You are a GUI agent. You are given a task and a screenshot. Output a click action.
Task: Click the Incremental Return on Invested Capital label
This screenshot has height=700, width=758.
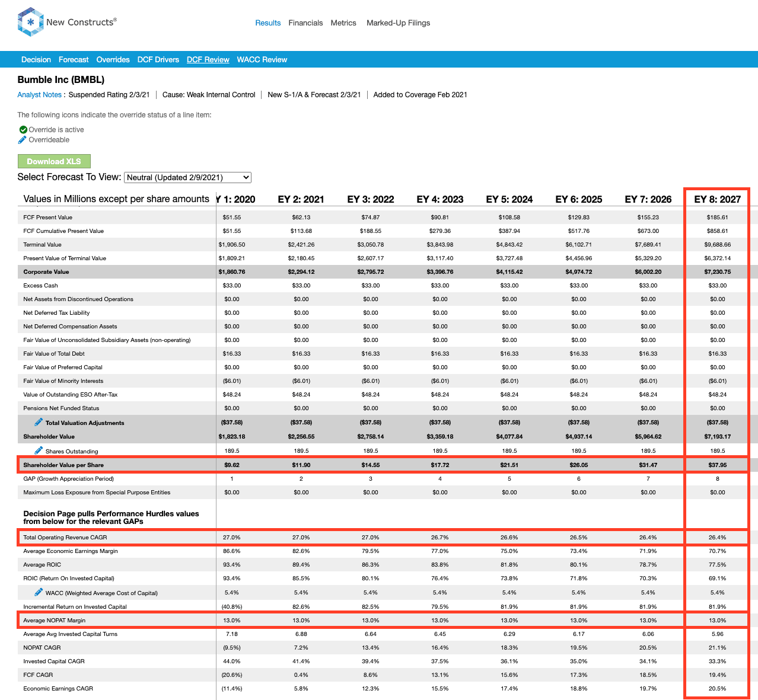point(75,607)
